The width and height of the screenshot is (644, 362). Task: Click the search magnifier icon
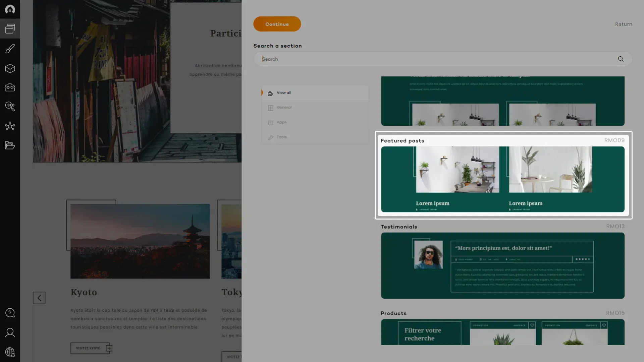click(621, 59)
